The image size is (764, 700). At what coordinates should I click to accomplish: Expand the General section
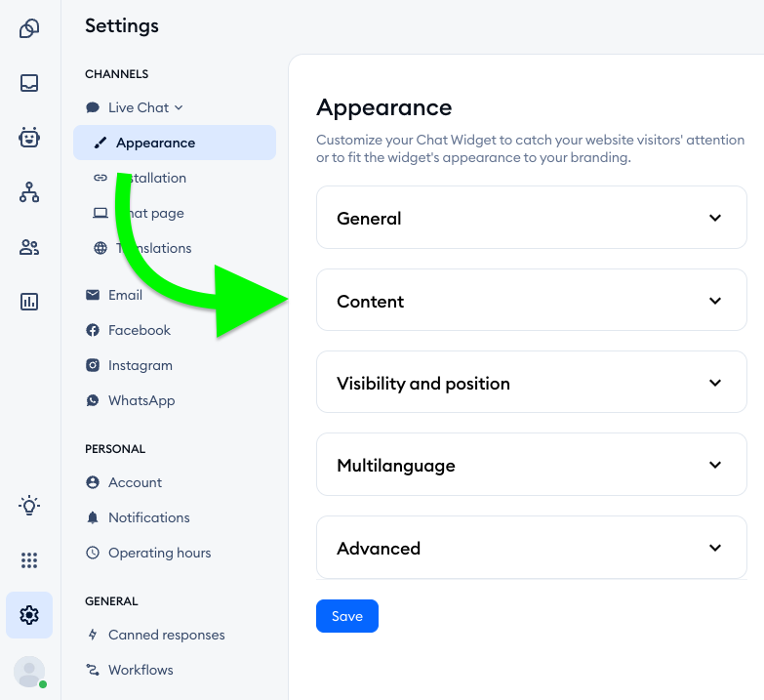click(532, 219)
